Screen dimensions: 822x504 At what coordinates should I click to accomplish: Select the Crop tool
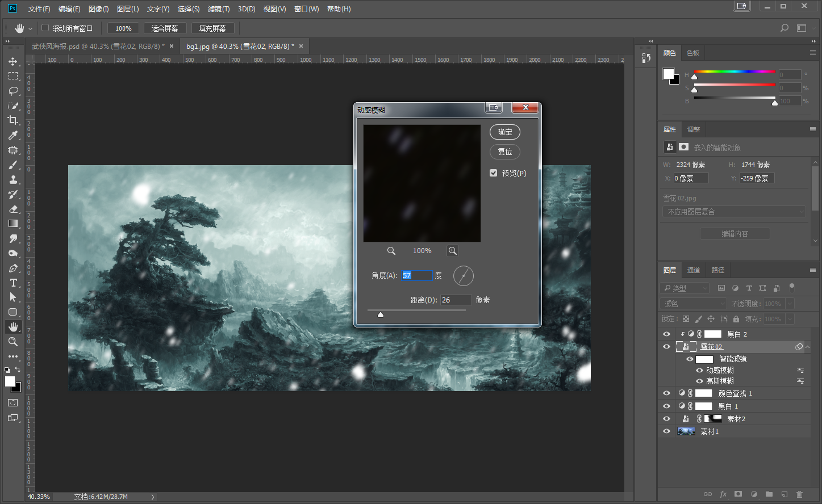pos(13,120)
